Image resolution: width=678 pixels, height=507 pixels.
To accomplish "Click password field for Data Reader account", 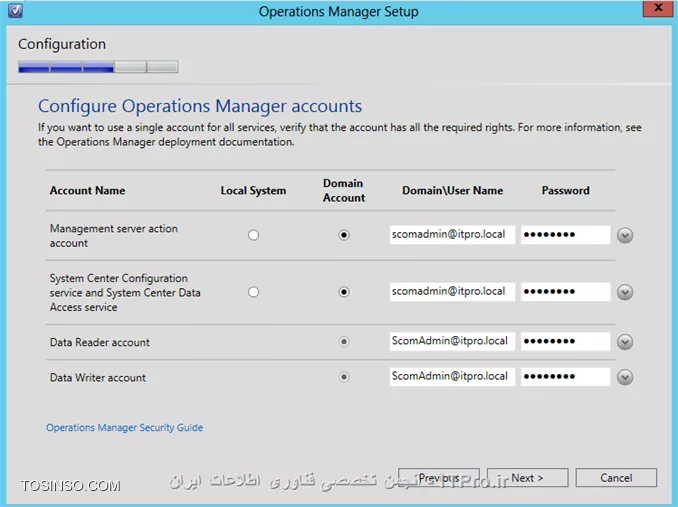I will click(x=566, y=341).
